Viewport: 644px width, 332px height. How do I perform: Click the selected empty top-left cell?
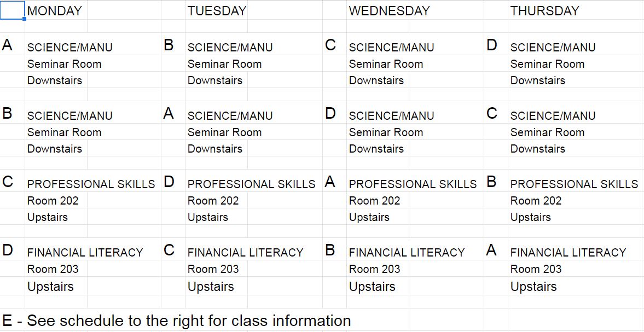click(13, 10)
